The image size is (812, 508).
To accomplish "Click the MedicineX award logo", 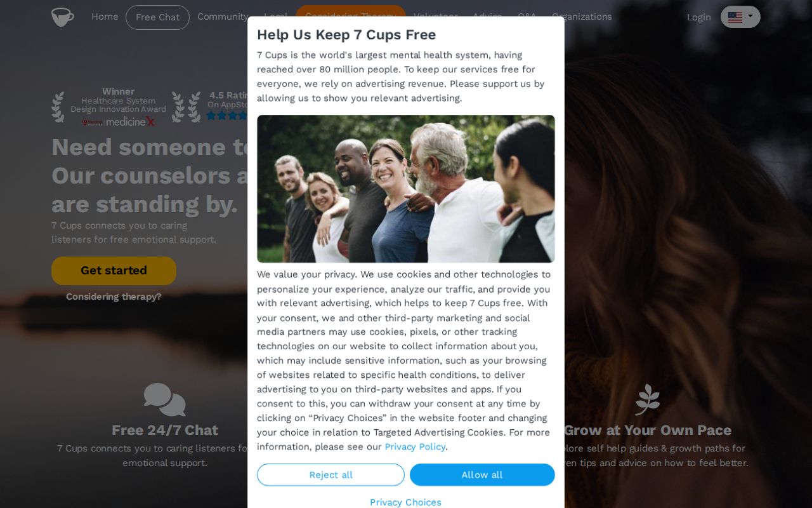I will click(x=119, y=122).
